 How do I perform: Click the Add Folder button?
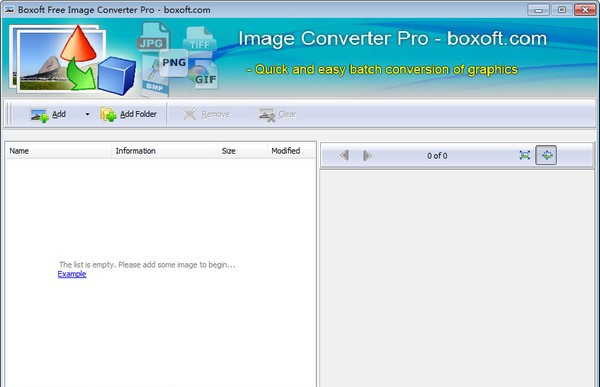129,114
